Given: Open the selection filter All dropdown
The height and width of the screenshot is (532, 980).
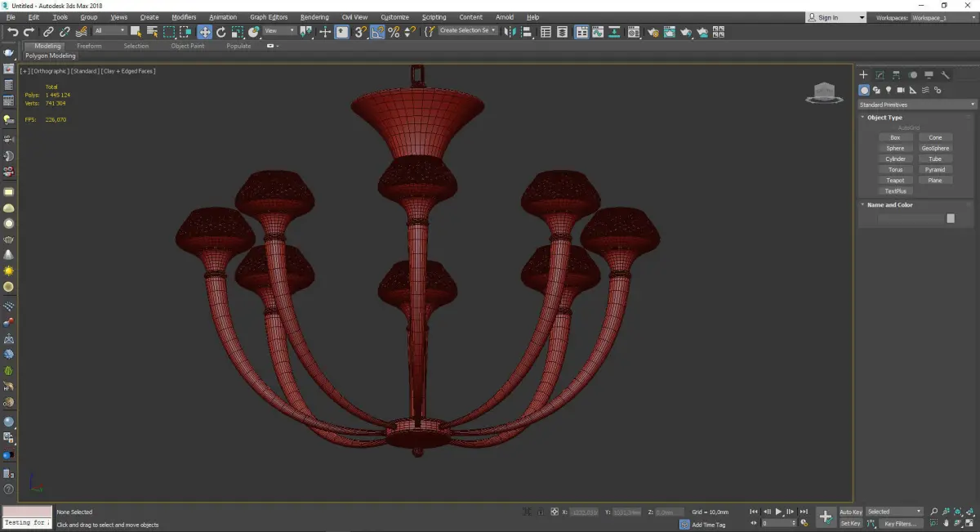Looking at the screenshot, I should [110, 31].
